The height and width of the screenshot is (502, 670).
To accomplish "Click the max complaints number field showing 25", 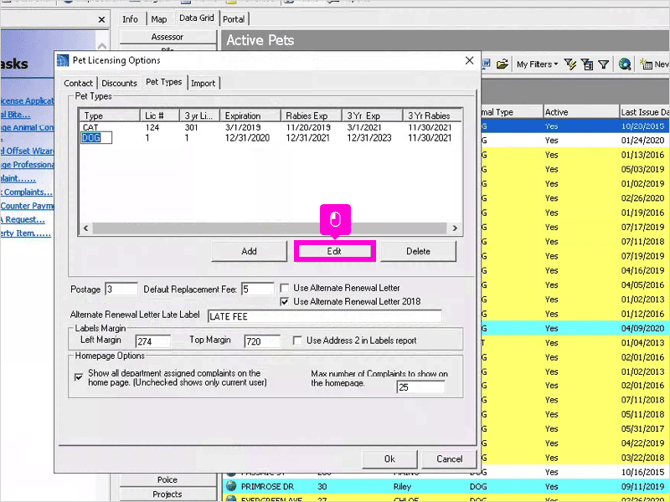I will pos(420,388).
